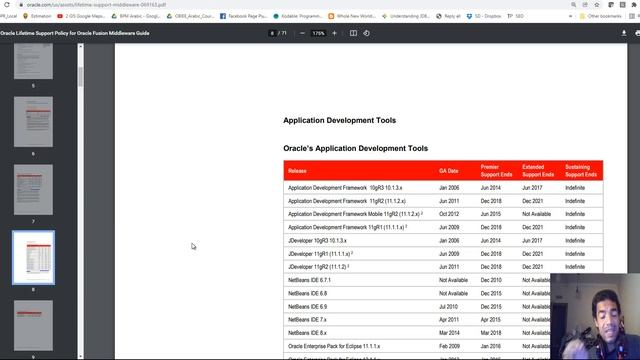Zoom in the PDF with plus button
This screenshot has width=640, height=360.
(x=334, y=33)
